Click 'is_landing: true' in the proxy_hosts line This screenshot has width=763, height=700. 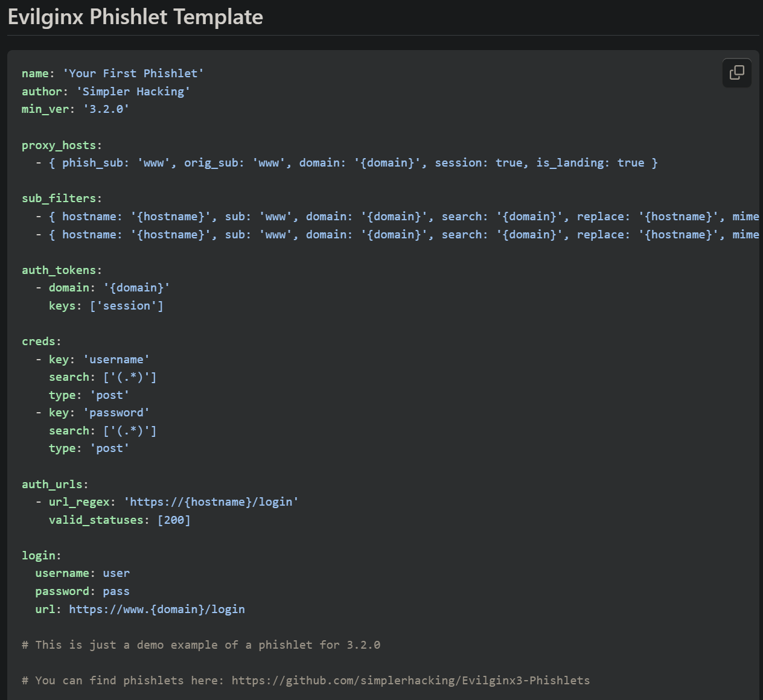(590, 163)
